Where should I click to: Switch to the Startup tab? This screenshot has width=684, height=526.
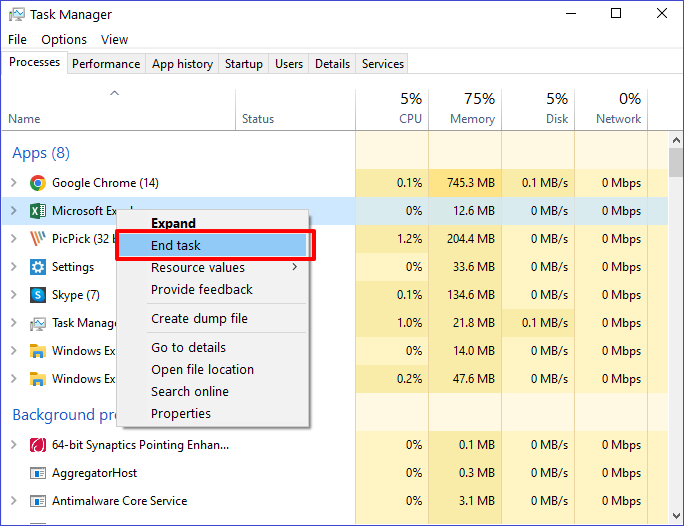[244, 64]
